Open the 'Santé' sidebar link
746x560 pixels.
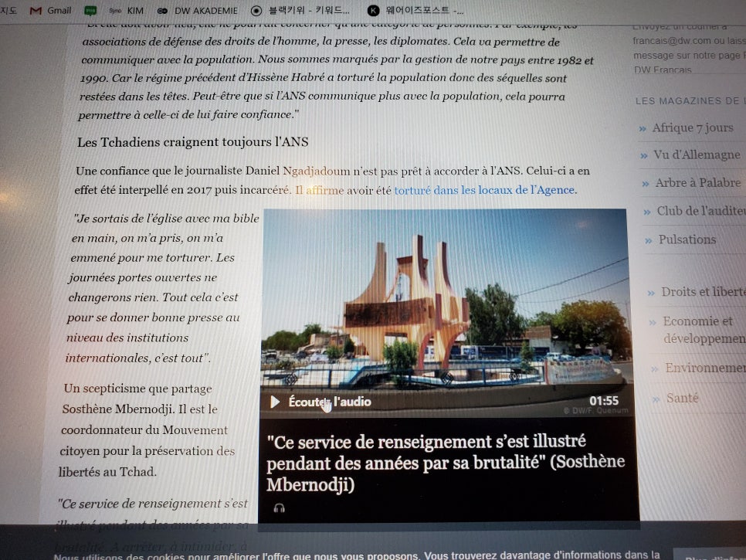coord(683,398)
